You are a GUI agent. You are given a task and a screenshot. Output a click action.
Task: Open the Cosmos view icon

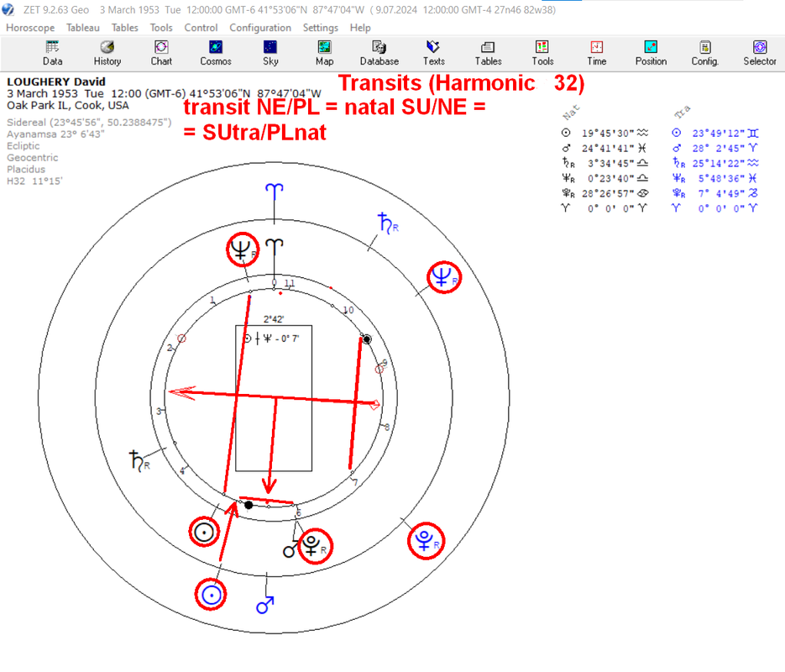(x=216, y=53)
